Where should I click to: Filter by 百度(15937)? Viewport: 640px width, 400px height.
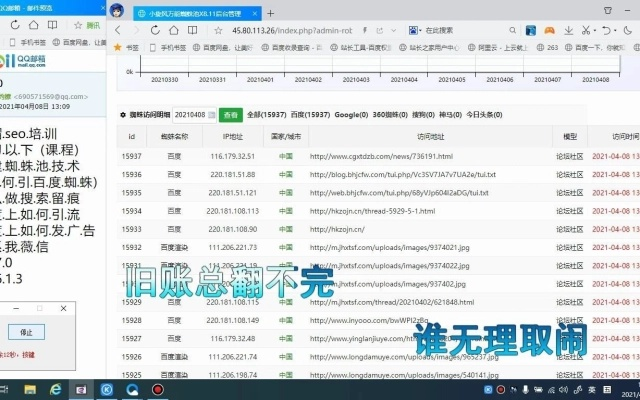[x=310, y=115]
